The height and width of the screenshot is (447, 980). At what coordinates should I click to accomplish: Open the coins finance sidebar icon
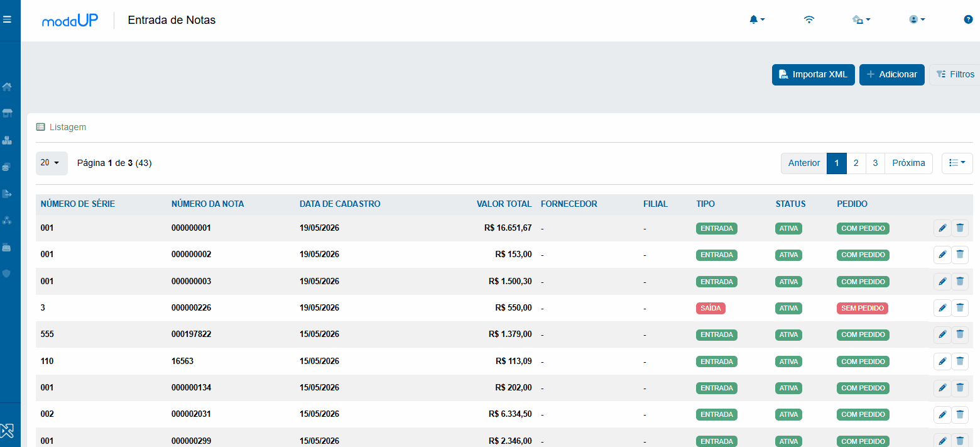(x=8, y=167)
